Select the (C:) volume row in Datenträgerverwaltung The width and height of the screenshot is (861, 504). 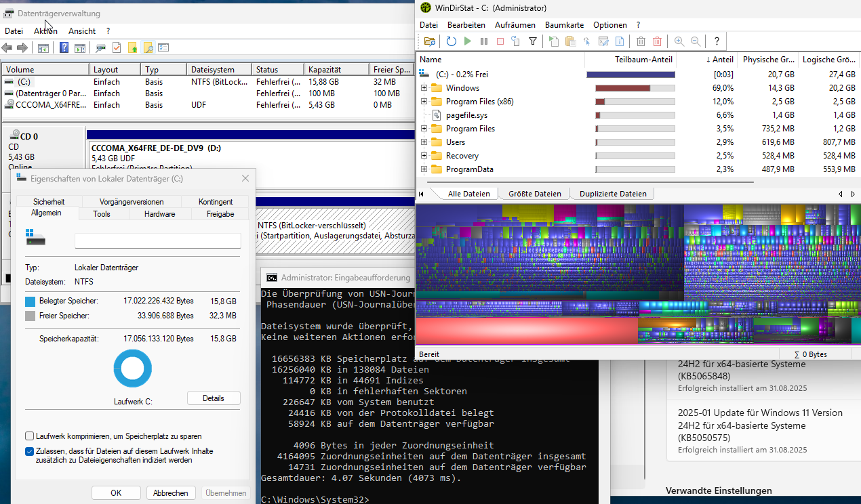click(x=206, y=82)
